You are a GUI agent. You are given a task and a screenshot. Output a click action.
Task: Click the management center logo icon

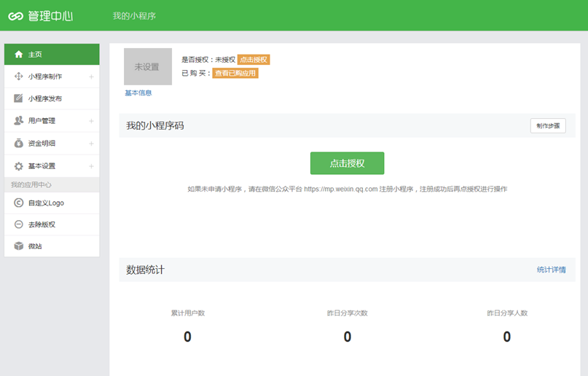[x=16, y=15]
